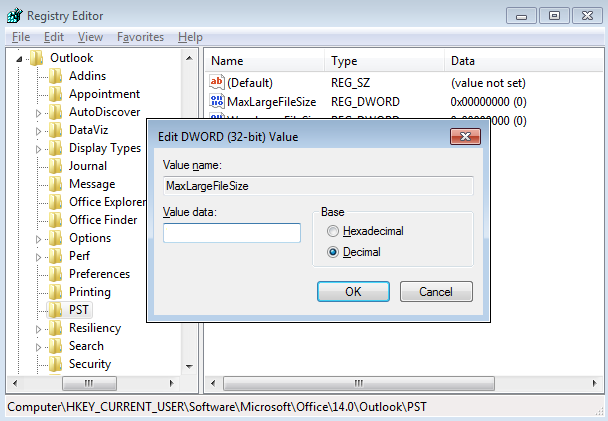Click the Addins folder icon
608x421 pixels.
[x=56, y=76]
